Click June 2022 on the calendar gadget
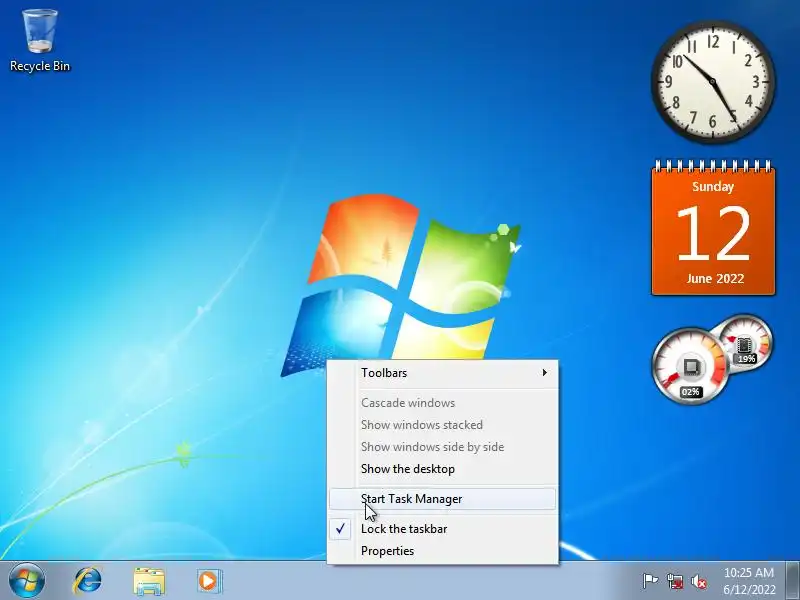Viewport: 800px width, 600px height. click(x=715, y=279)
